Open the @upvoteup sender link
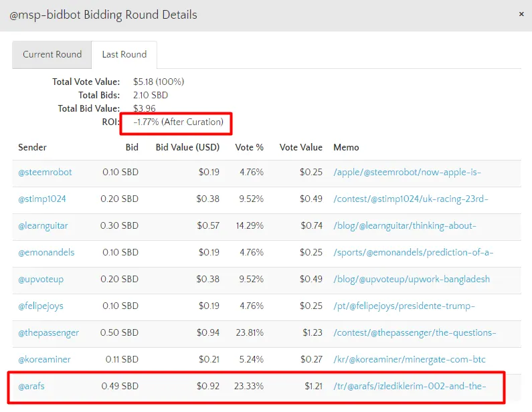 (x=41, y=280)
